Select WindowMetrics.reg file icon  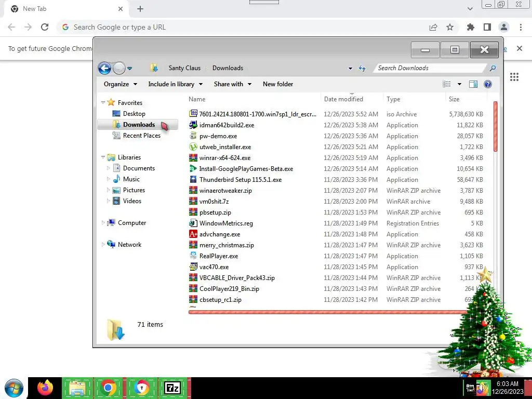coord(193,223)
